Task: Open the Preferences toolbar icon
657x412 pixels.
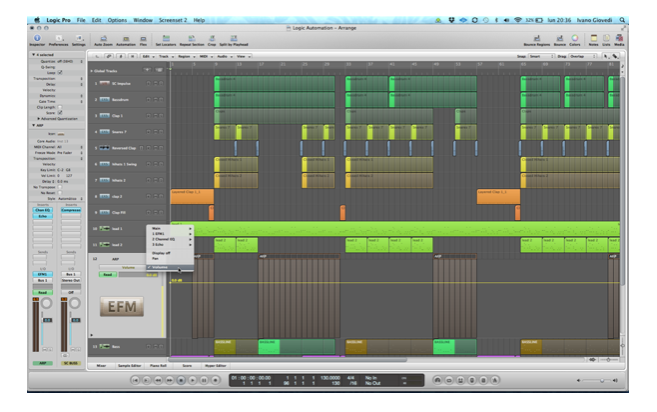Action: (x=59, y=38)
